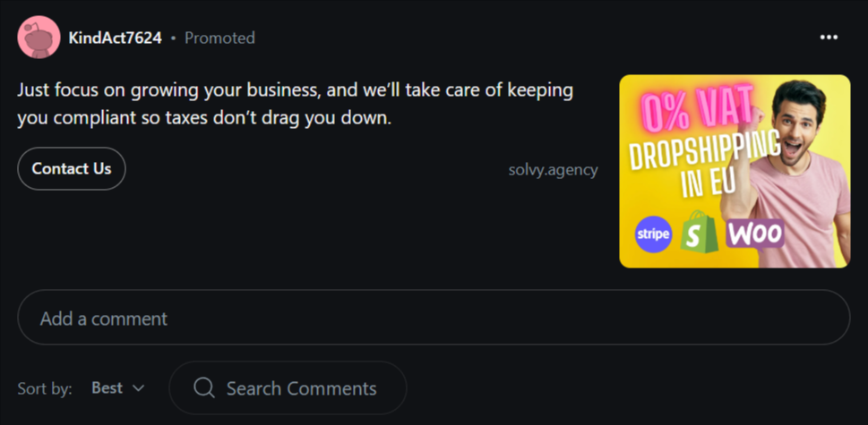Click the Sort by label
The width and height of the screenshot is (868, 425).
tap(45, 388)
